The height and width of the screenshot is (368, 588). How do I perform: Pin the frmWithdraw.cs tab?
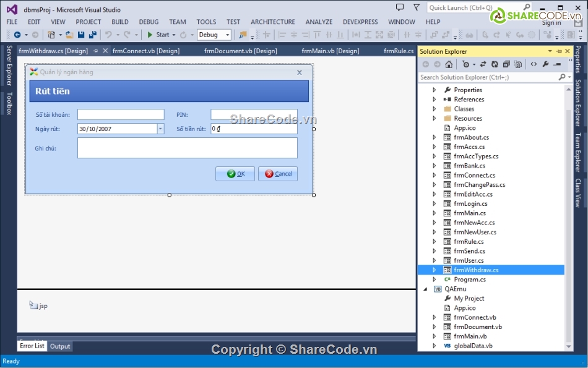[x=95, y=51]
